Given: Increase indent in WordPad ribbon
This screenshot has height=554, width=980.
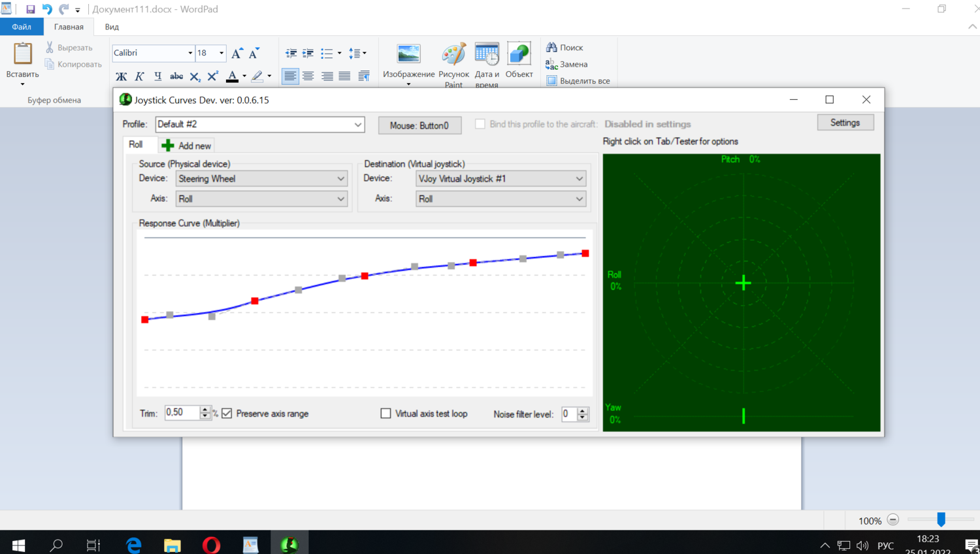Looking at the screenshot, I should point(308,53).
